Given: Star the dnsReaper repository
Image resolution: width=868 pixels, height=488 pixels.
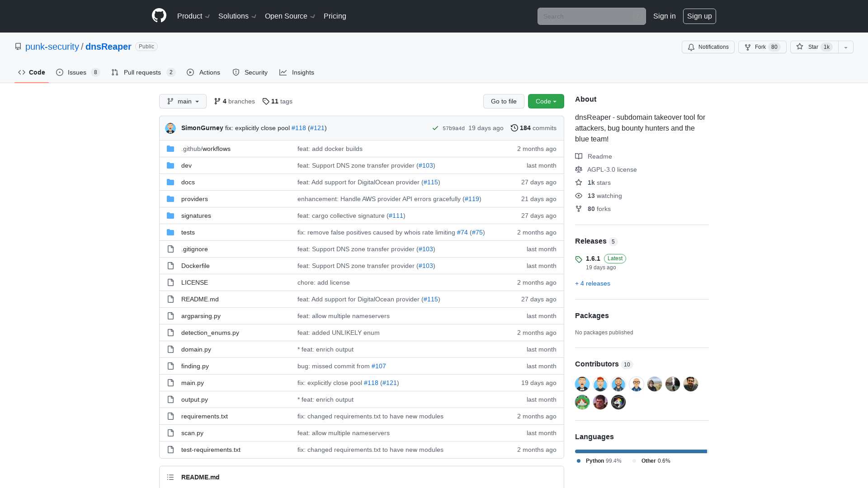Looking at the screenshot, I should [812, 47].
